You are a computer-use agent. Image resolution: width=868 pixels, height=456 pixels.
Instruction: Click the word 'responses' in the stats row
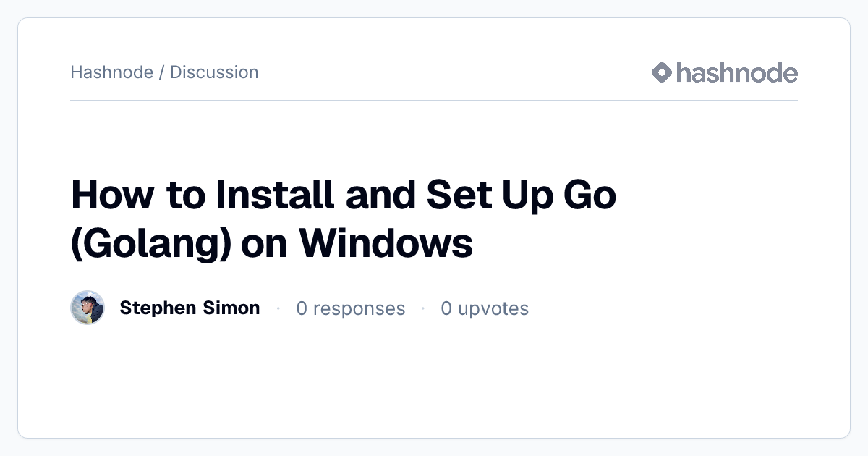pyautogui.click(x=359, y=309)
